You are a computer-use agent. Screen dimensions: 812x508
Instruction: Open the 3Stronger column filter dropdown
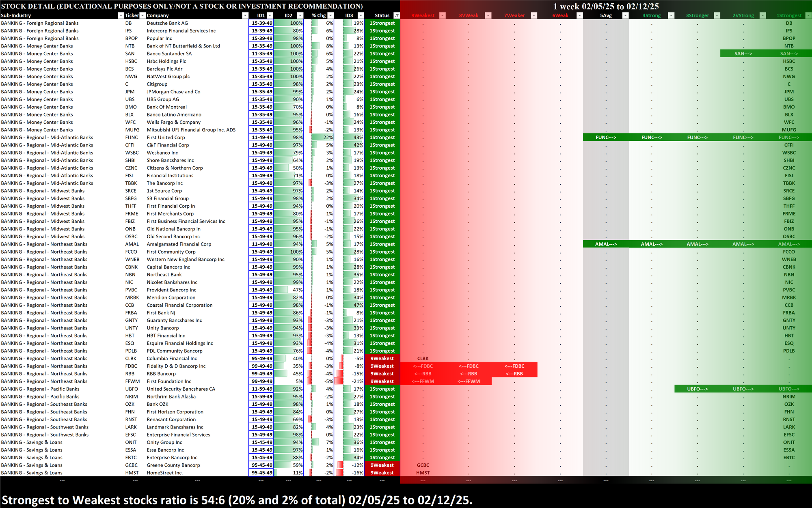(x=717, y=15)
